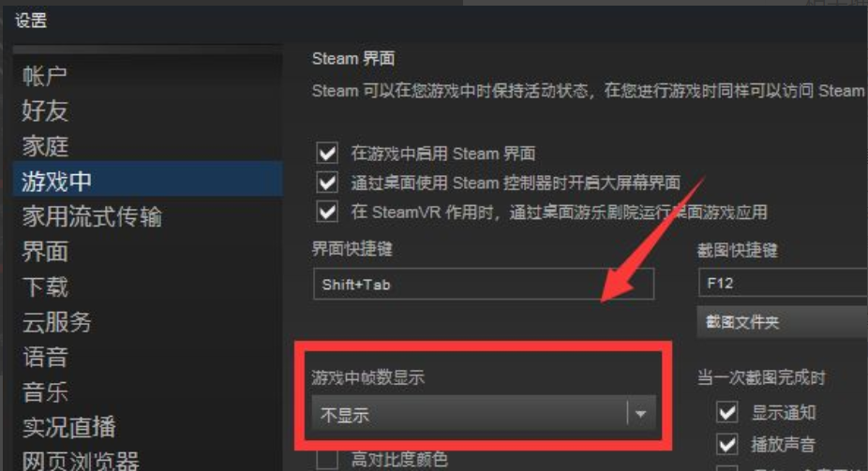Open 云服务 settings category
Screen dimensions: 868x471
coord(56,322)
